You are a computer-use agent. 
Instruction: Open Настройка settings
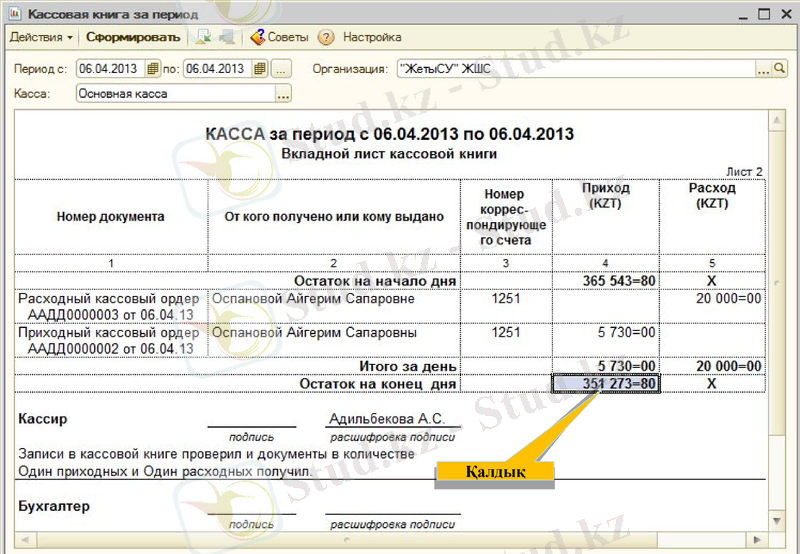pos(372,37)
